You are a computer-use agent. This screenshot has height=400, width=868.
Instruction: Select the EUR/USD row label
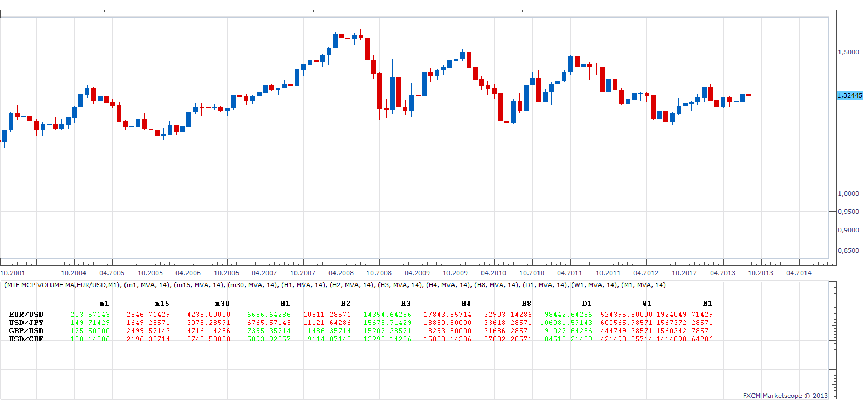point(26,315)
